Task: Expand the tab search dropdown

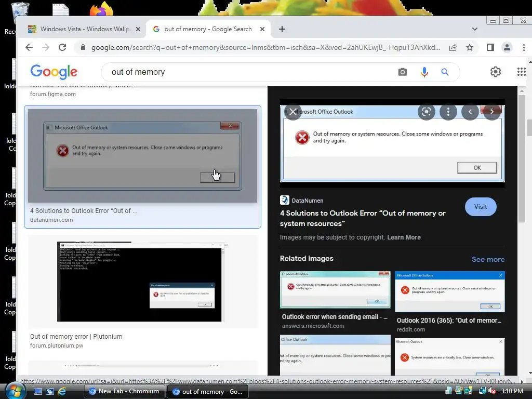Action: tap(475, 29)
